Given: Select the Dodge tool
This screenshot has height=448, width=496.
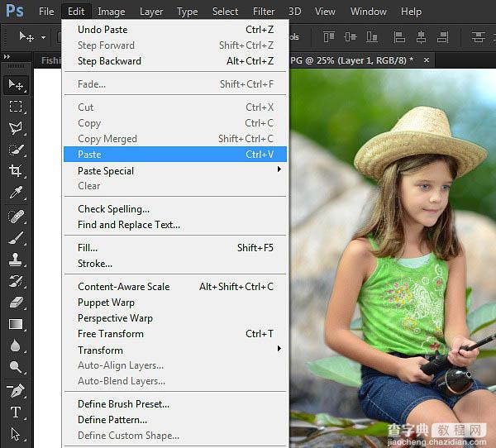Looking at the screenshot, I should [16, 367].
